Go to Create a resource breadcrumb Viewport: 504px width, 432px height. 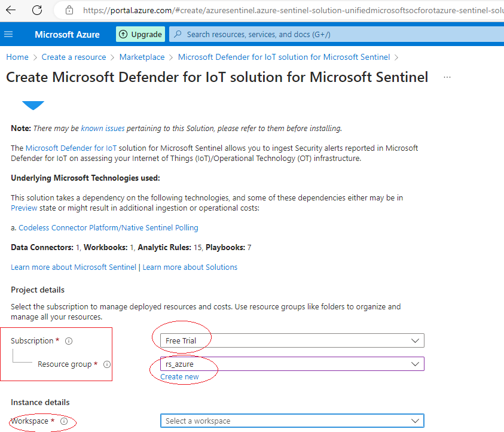coord(74,57)
